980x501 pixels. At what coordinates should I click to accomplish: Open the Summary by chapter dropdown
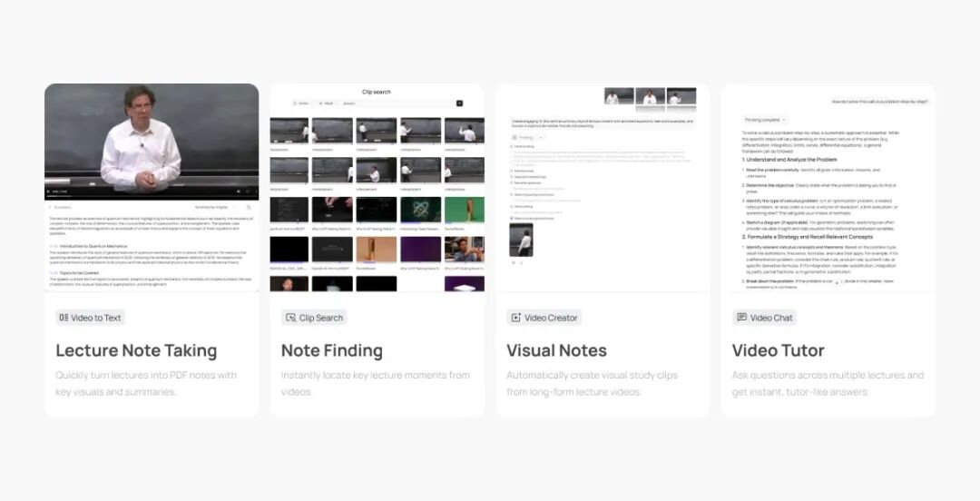(x=216, y=207)
